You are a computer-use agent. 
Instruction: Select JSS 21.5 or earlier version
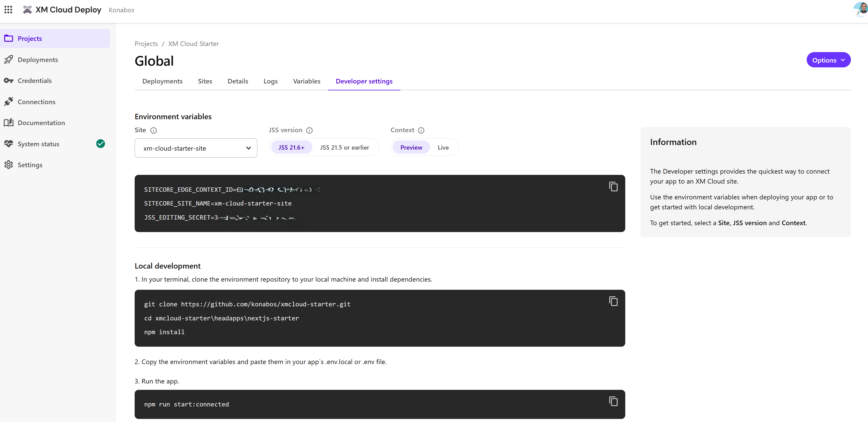click(x=344, y=147)
